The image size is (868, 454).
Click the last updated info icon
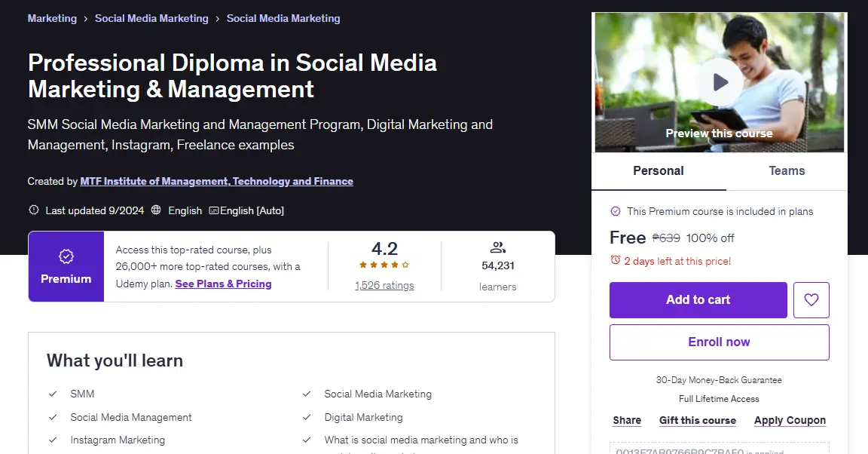(34, 210)
